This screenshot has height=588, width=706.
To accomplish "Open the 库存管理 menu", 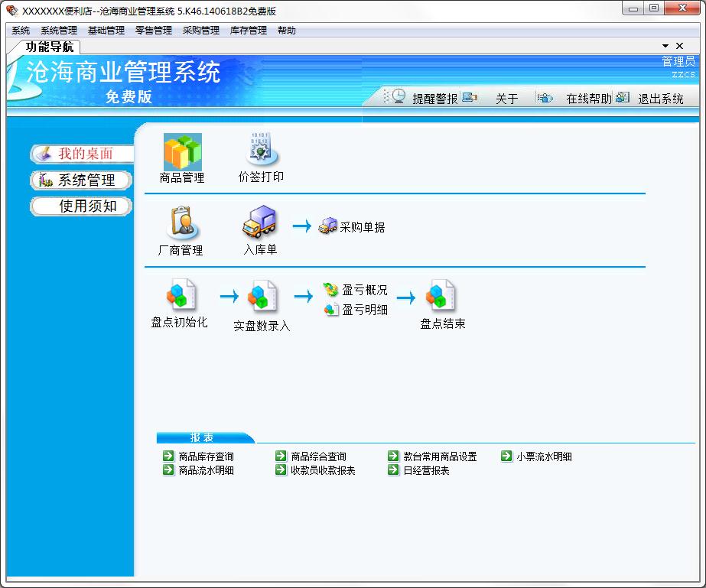I will [249, 30].
